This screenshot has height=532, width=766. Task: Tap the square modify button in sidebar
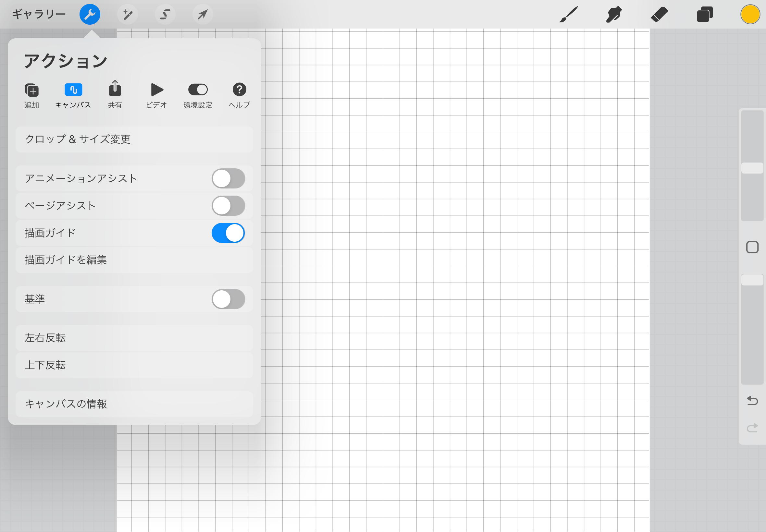click(752, 247)
